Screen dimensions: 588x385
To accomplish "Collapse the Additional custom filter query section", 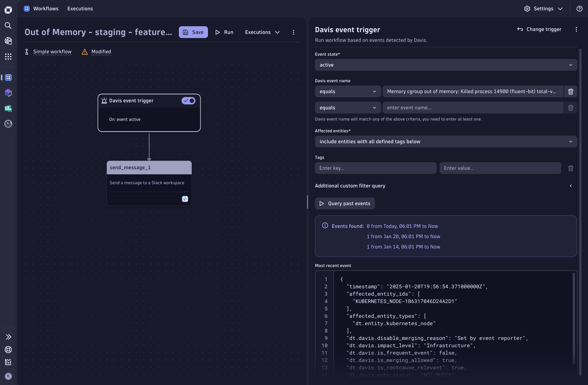I will click(x=571, y=186).
